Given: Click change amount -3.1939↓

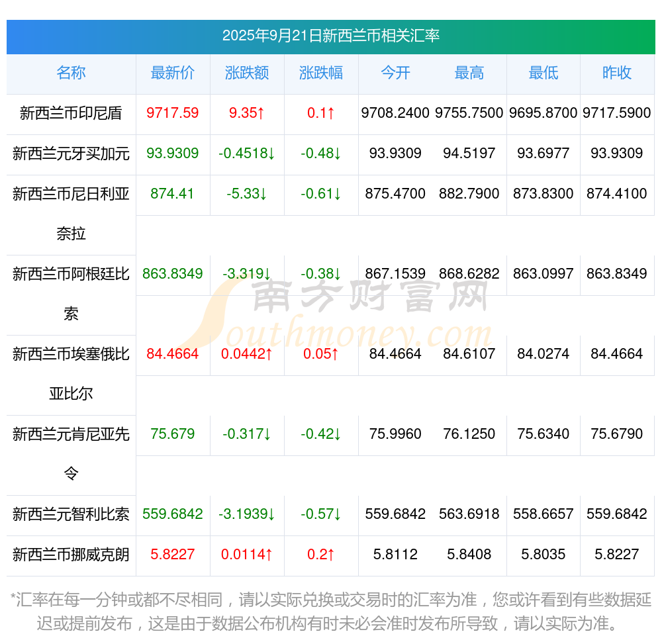Looking at the screenshot, I should [246, 514].
